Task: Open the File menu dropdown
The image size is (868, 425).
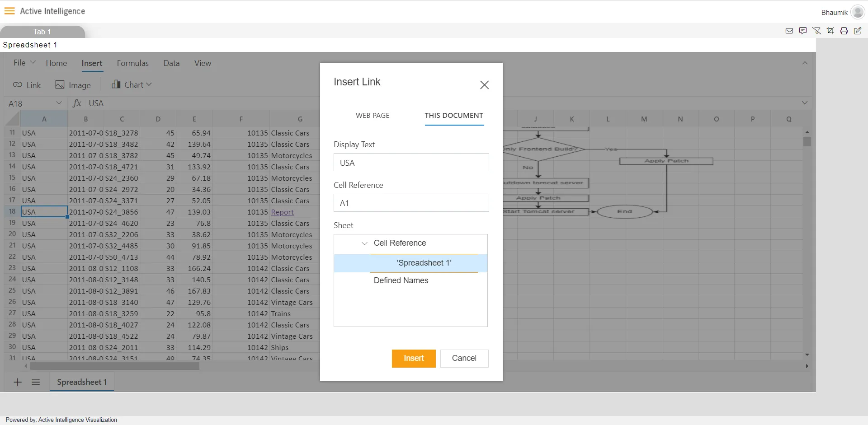Action: [x=24, y=63]
